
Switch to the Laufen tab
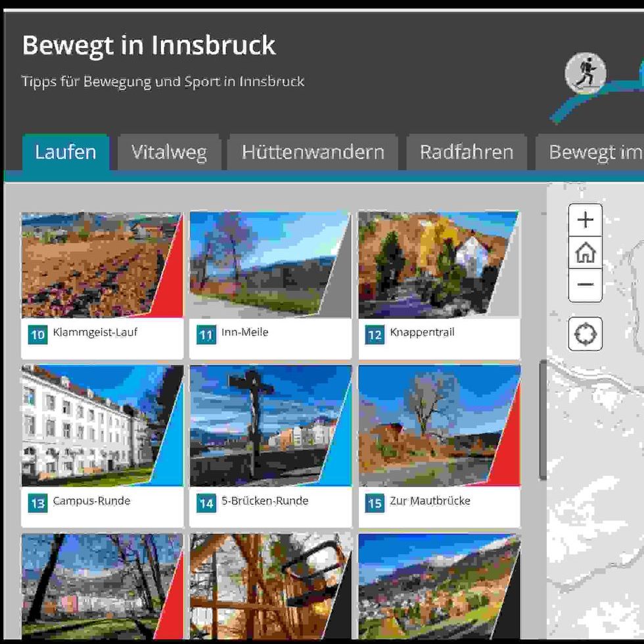click(x=66, y=152)
